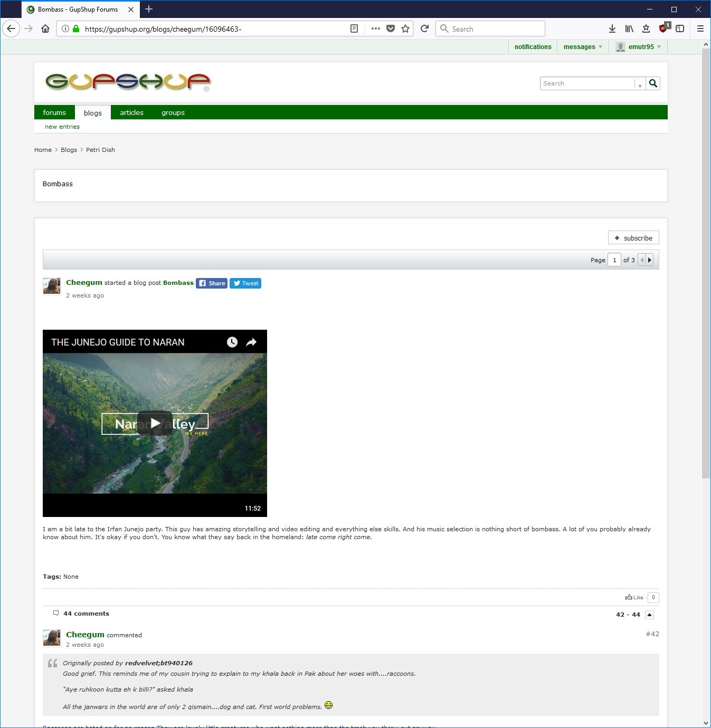Open the articles tab
This screenshot has height=728, width=711.
(131, 113)
